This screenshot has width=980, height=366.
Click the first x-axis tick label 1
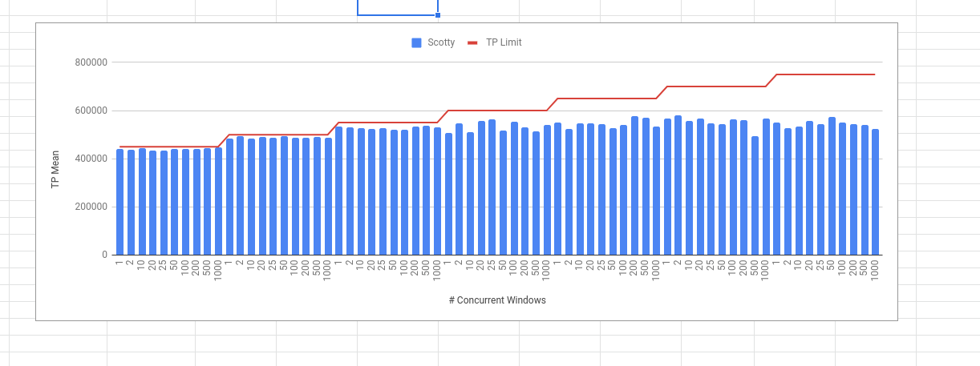pyautogui.click(x=120, y=263)
